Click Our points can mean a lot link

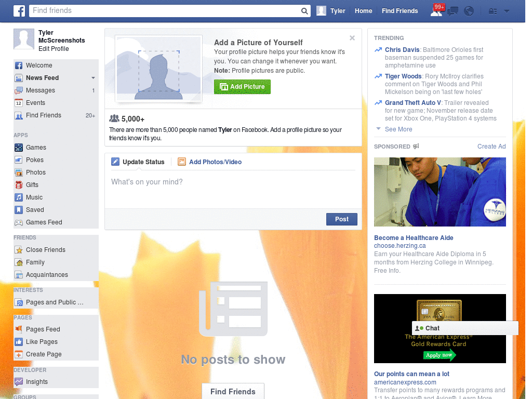point(411,374)
